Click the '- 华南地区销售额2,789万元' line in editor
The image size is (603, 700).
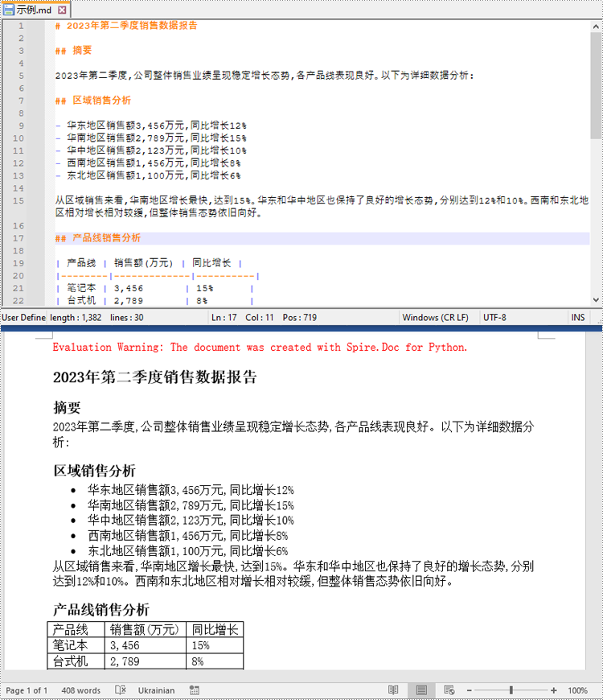click(151, 138)
